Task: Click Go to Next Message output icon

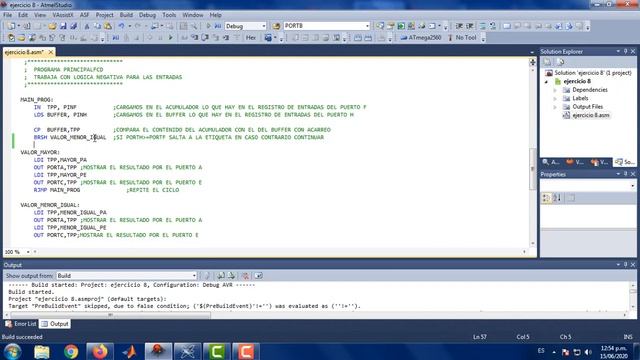Action: 231,276
